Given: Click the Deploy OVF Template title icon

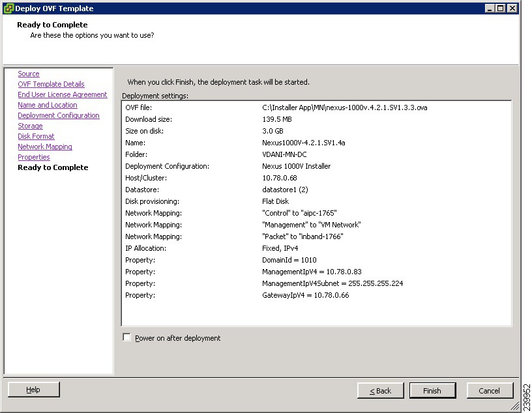Looking at the screenshot, I should 9,8.
